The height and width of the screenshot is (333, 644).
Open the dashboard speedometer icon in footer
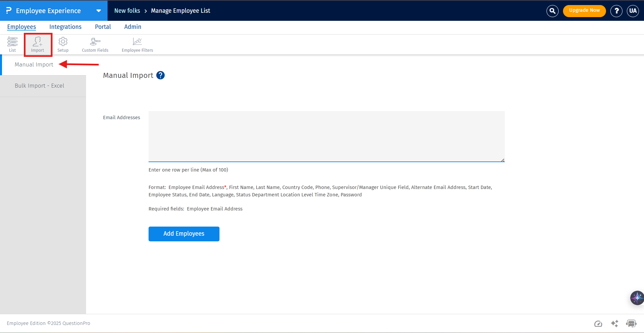click(598, 323)
